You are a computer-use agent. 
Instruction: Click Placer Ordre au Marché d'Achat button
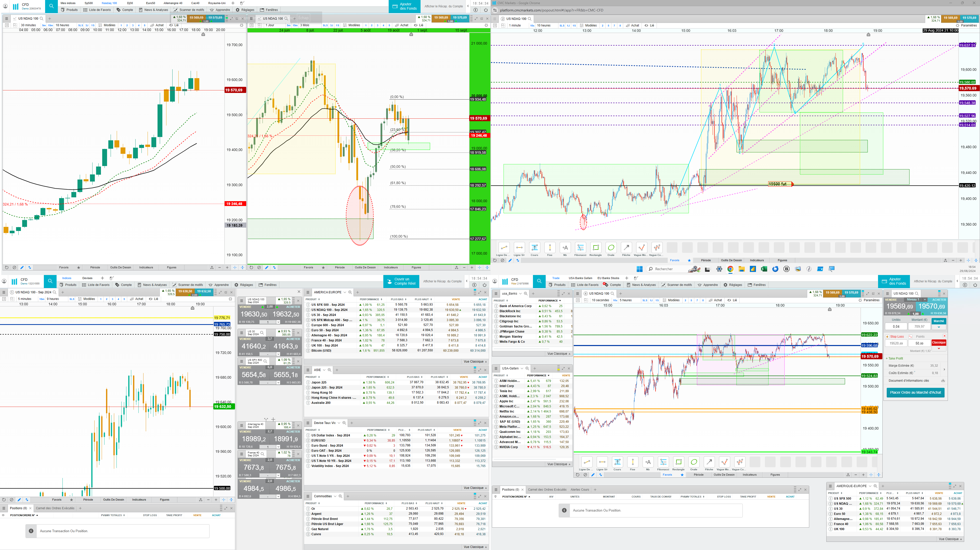[915, 392]
